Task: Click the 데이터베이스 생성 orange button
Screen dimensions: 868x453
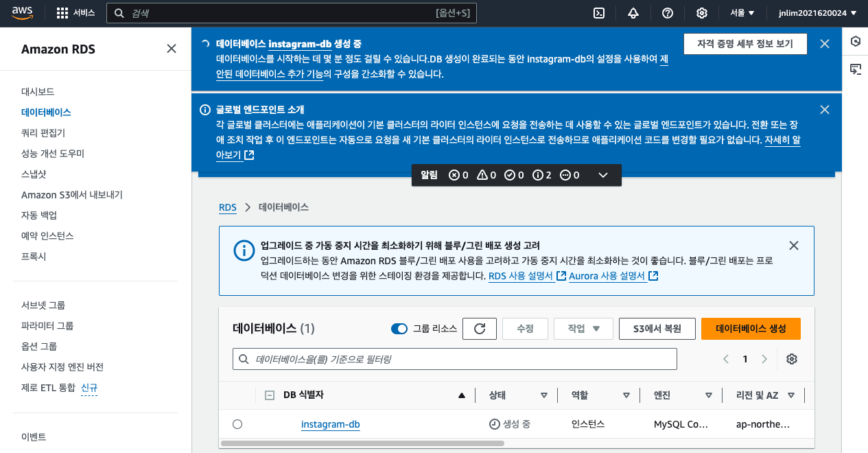Action: (751, 329)
